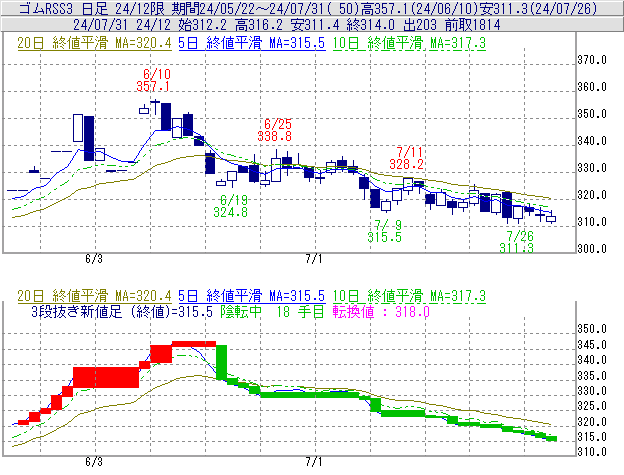Click the 陰転中 18 手目 status text
The height and width of the screenshot is (475, 624).
pyautogui.click(x=273, y=311)
